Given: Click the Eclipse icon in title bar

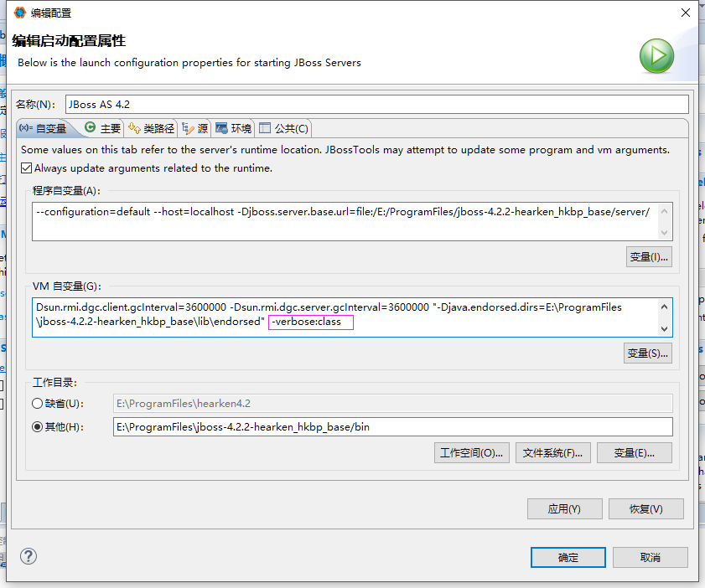Looking at the screenshot, I should 20,13.
